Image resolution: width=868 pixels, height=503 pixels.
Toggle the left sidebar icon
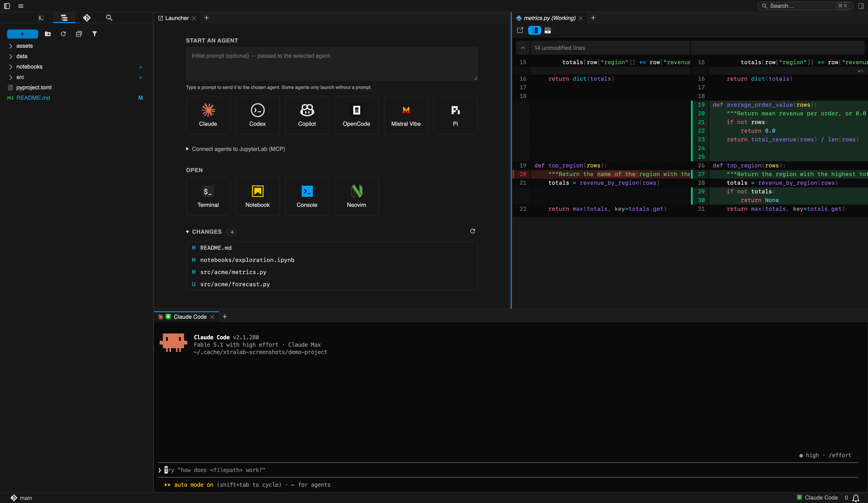(7, 6)
